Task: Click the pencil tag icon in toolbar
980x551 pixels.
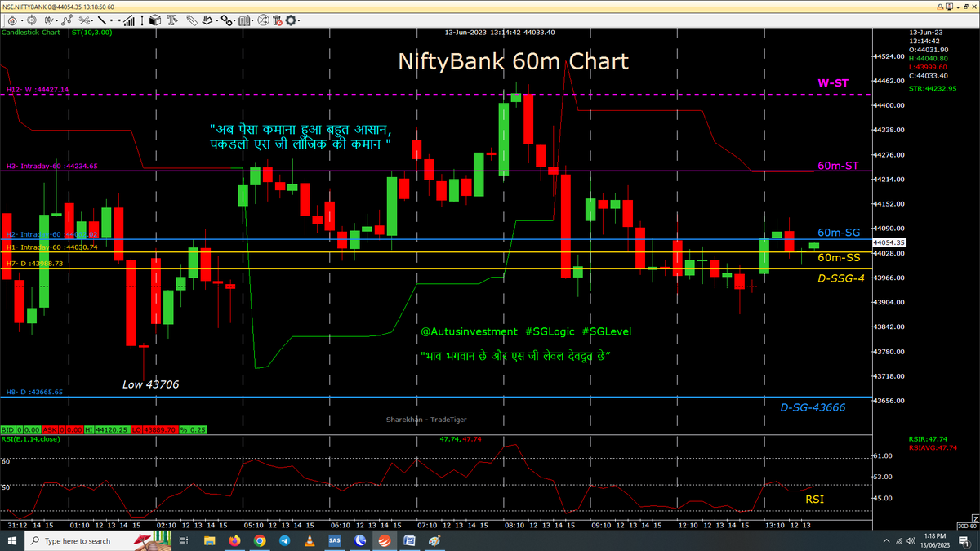Action: pos(192,20)
